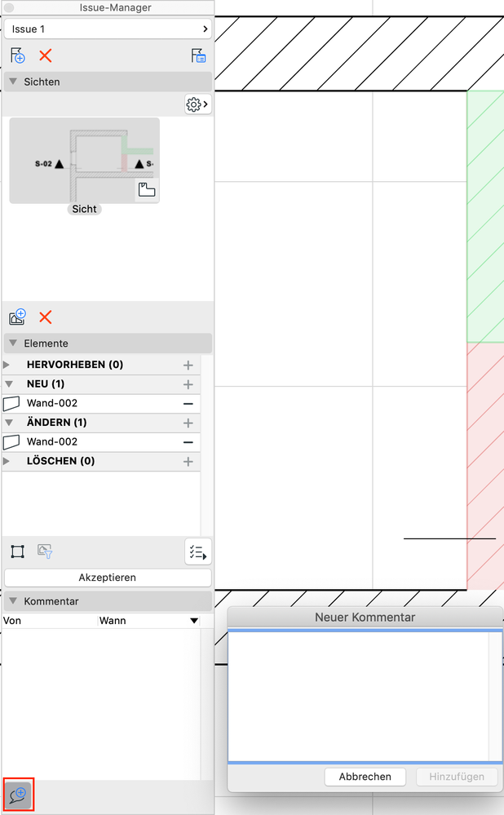Select Wand-002 under ÄNDERN
This screenshot has height=815, width=504.
coord(101,442)
